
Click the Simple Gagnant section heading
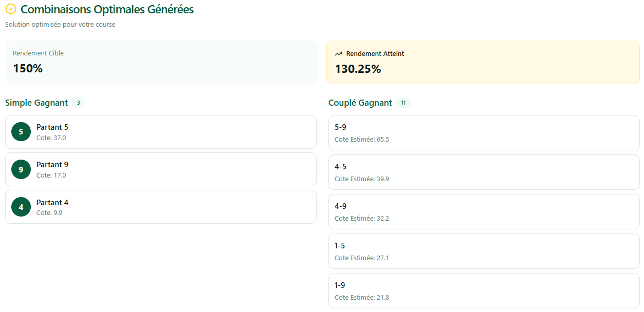[x=36, y=103]
